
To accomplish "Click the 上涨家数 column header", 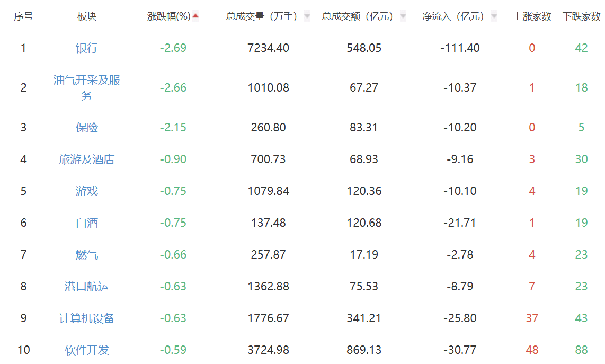I will pyautogui.click(x=532, y=16).
